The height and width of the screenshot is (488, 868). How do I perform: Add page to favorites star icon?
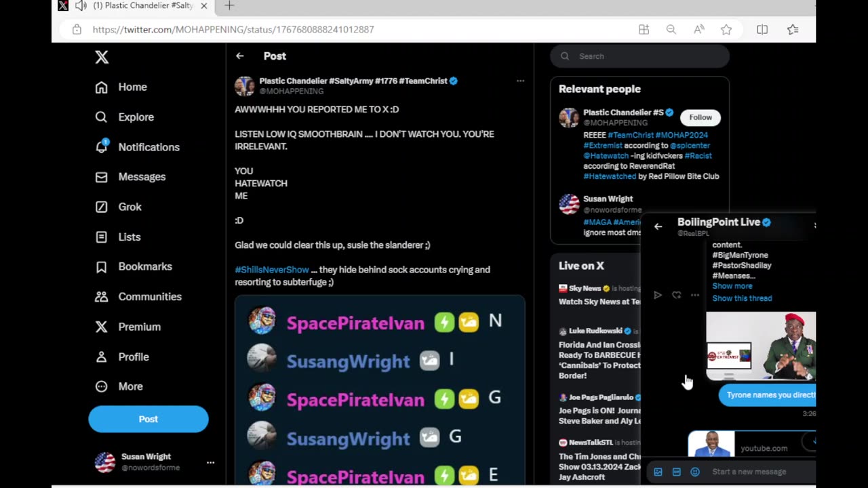pos(726,29)
